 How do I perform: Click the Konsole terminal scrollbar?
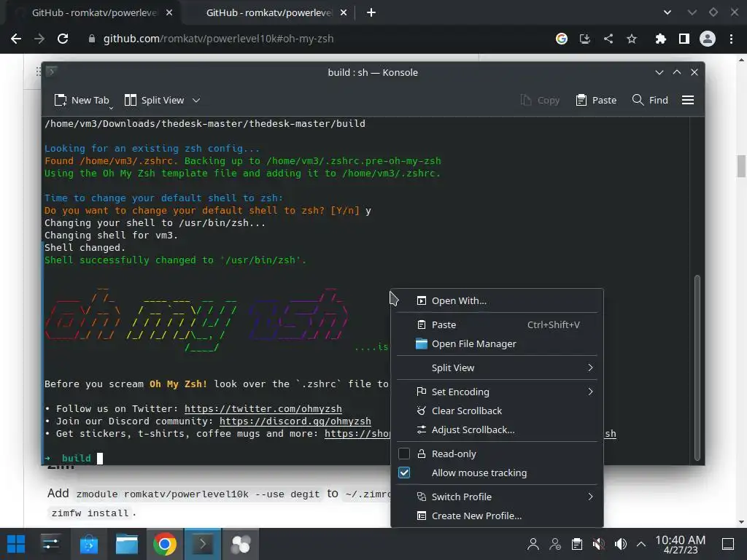[697, 367]
